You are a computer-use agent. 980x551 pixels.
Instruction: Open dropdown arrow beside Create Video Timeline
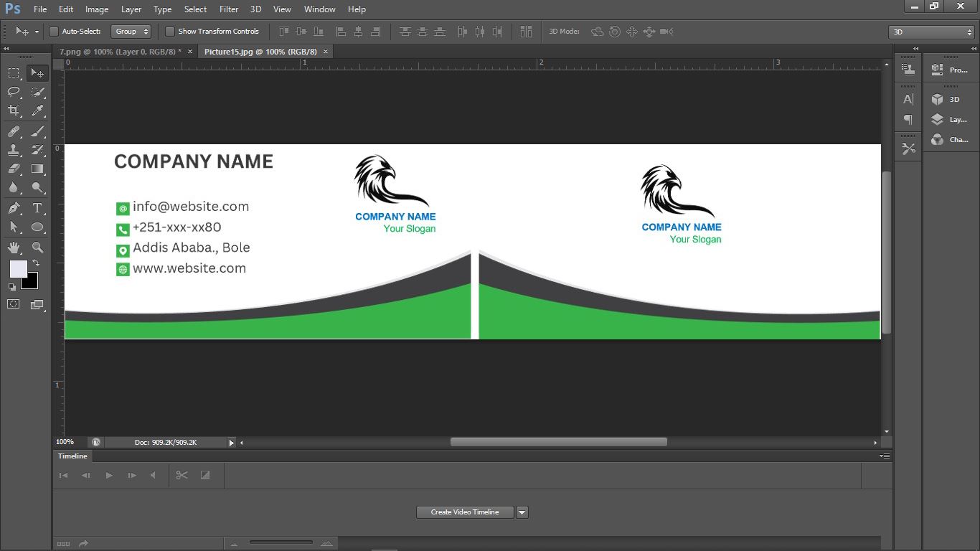pyautogui.click(x=522, y=512)
